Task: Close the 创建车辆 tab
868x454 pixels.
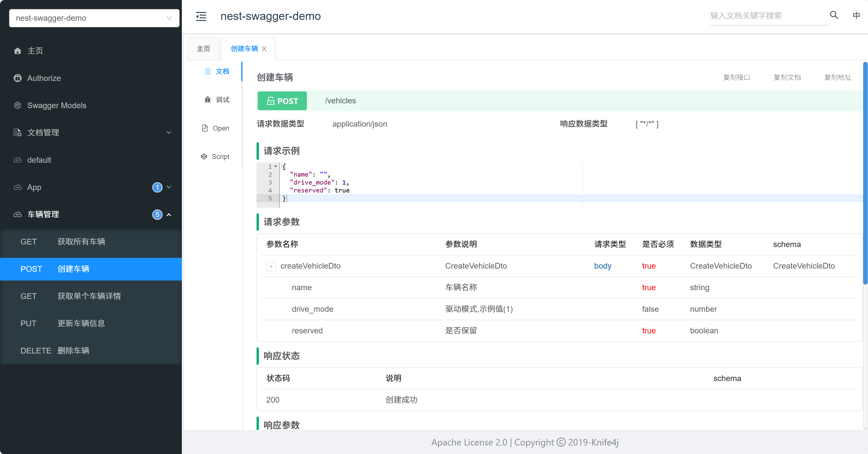Action: click(264, 49)
